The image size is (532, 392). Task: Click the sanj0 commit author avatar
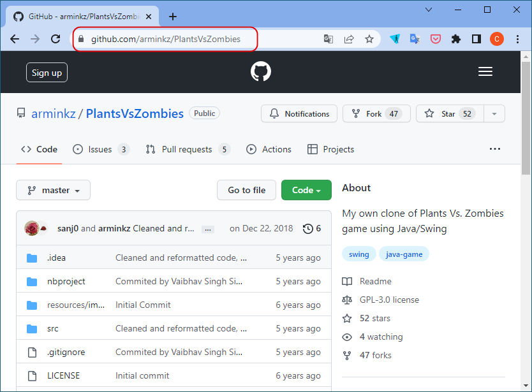(x=31, y=228)
